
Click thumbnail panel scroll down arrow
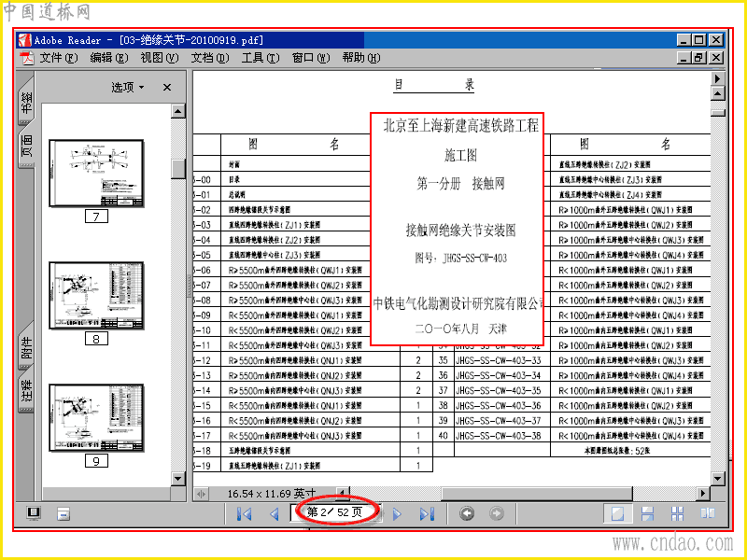(x=177, y=479)
